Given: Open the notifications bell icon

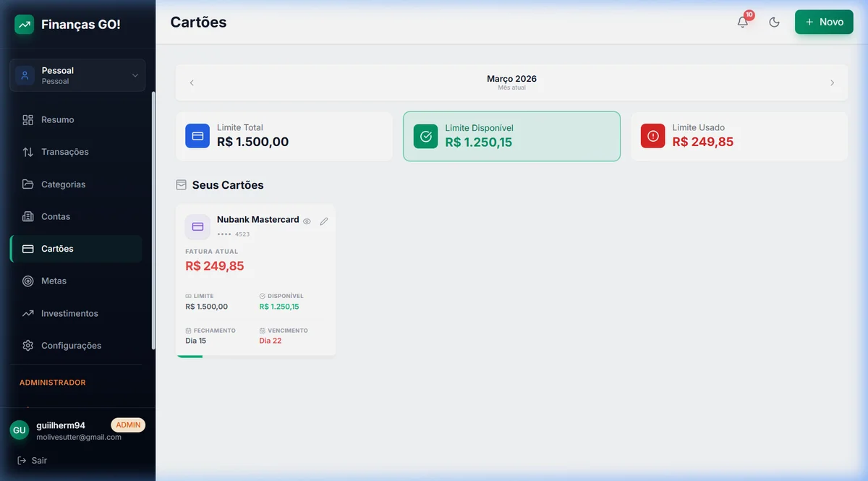Looking at the screenshot, I should pyautogui.click(x=743, y=22).
